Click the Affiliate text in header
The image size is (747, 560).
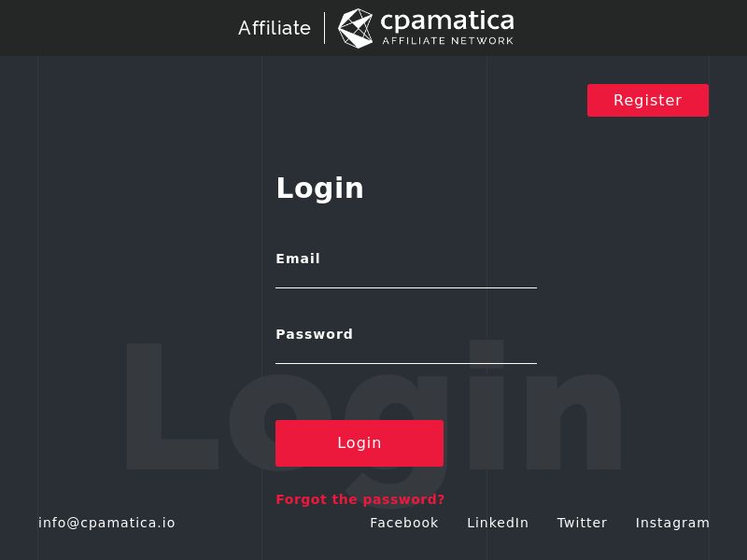(275, 28)
